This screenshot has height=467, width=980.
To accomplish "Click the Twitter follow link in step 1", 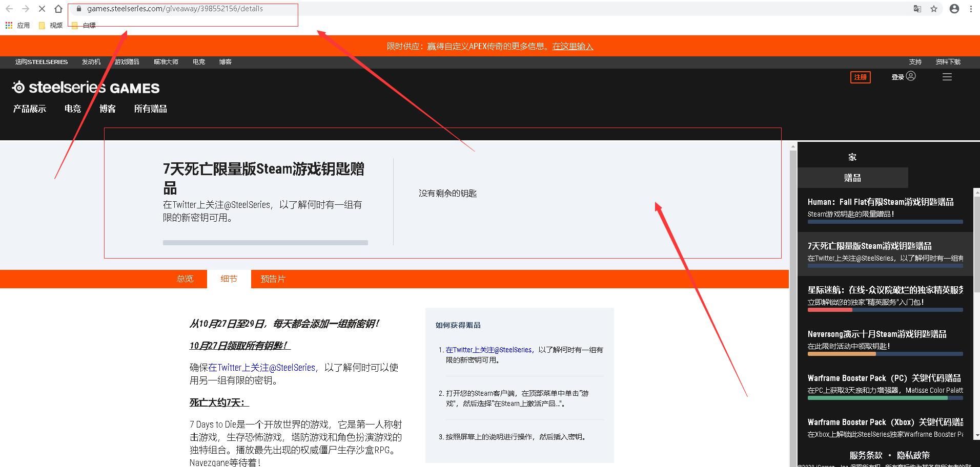I will click(x=488, y=350).
